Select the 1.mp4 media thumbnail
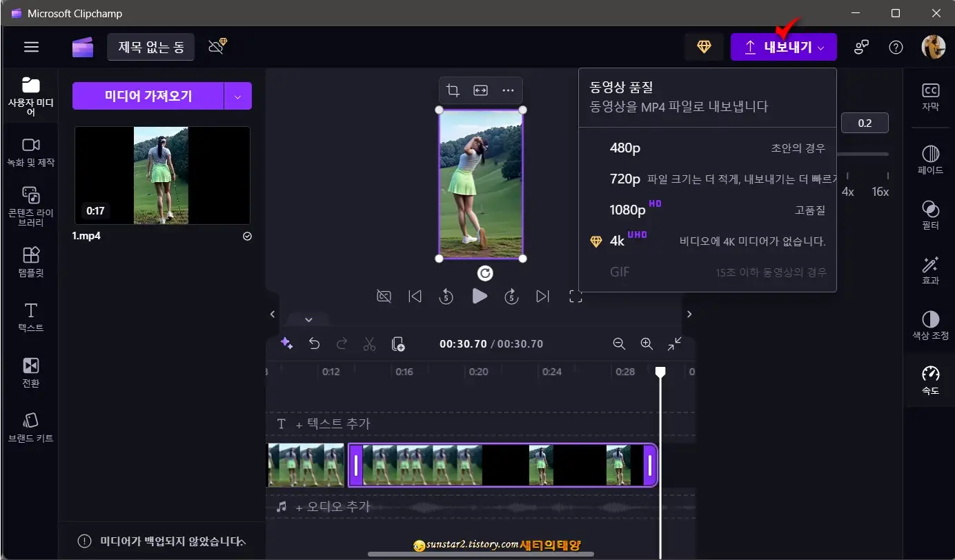 (161, 175)
